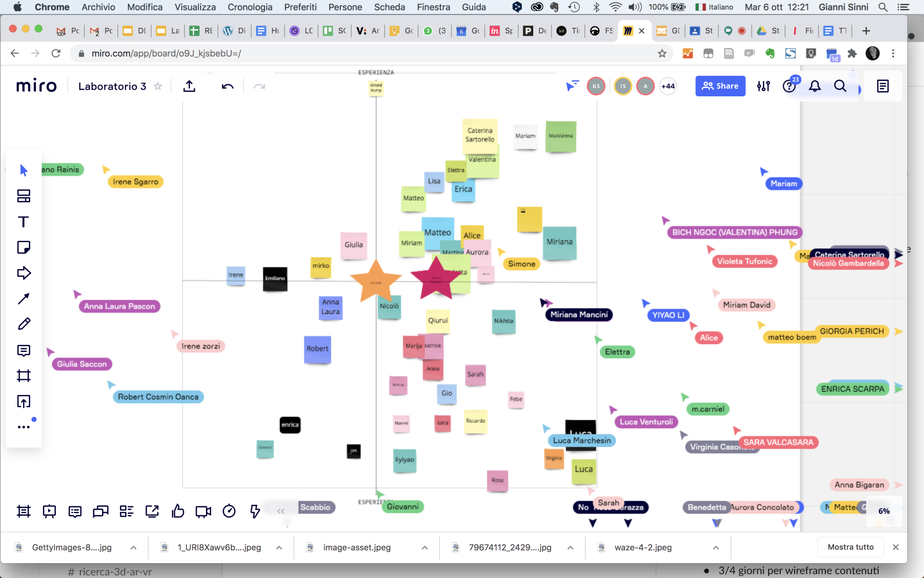Open the templates tool in sidebar
Screen dimensions: 924x578
click(24, 196)
